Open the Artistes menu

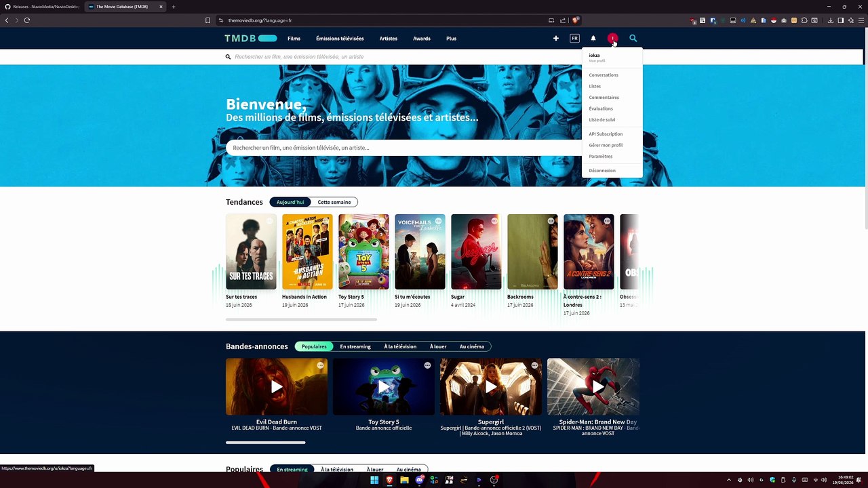[x=389, y=39]
